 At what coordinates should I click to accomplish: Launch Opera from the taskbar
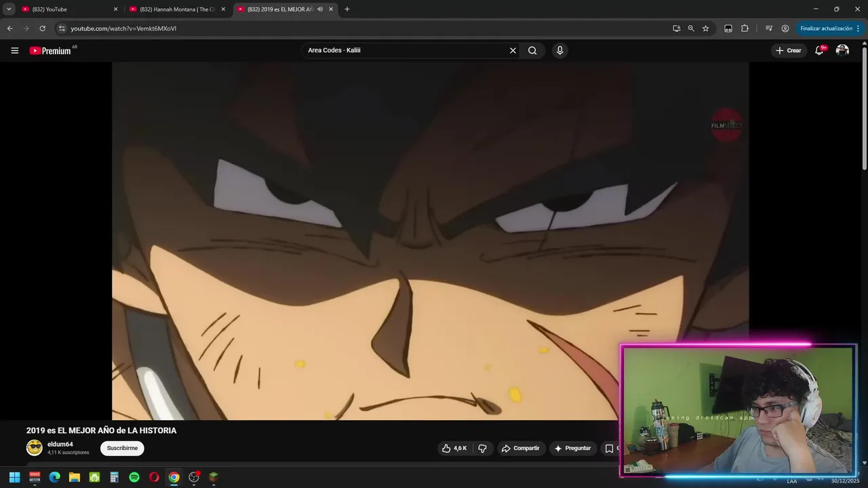point(154,477)
